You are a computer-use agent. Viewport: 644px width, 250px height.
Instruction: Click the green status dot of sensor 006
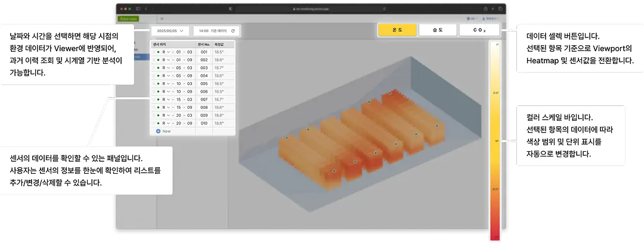(x=158, y=92)
